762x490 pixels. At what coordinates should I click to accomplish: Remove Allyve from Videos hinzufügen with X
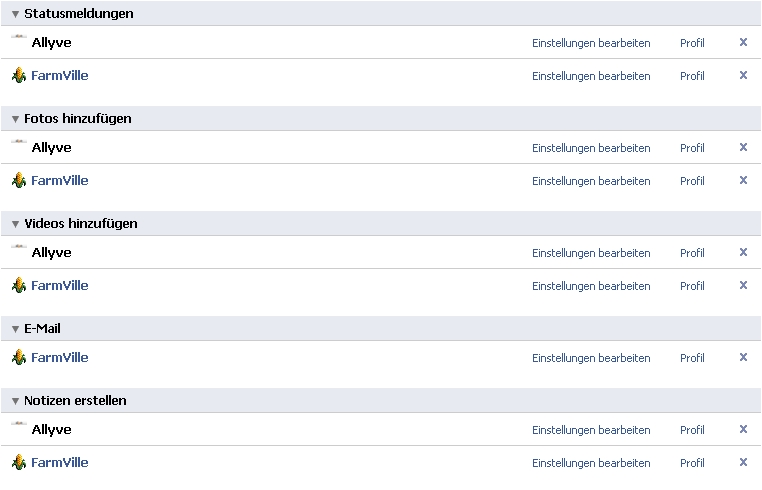pyautogui.click(x=743, y=252)
